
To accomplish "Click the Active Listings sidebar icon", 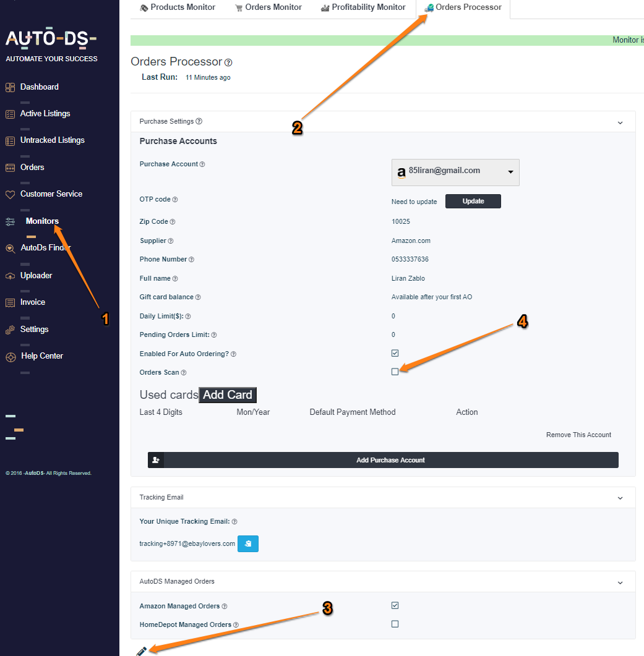I will pos(10,114).
